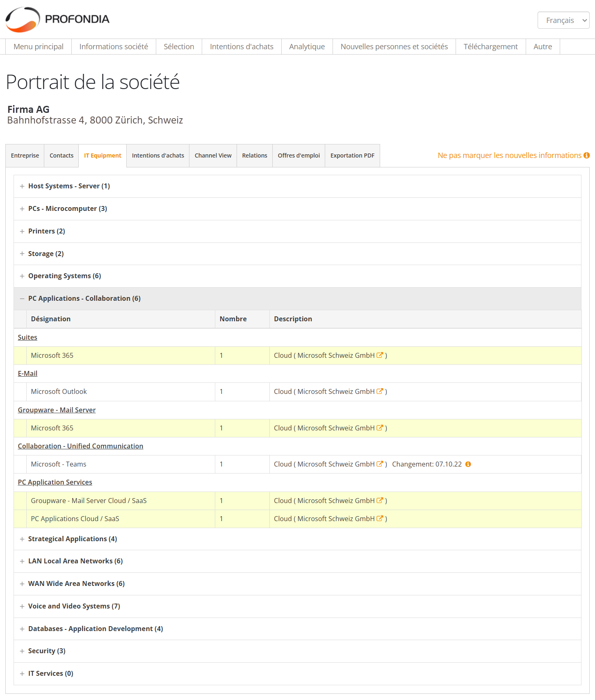This screenshot has width=595, height=700.
Task: Open Intentions d'achats in top navigation
Action: (x=242, y=47)
